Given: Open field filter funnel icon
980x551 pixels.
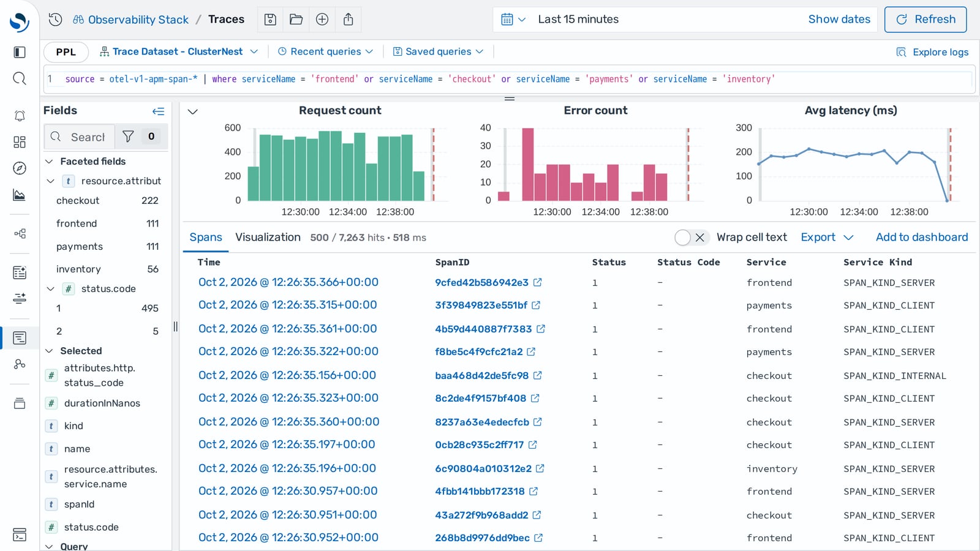Looking at the screenshot, I should [x=128, y=137].
